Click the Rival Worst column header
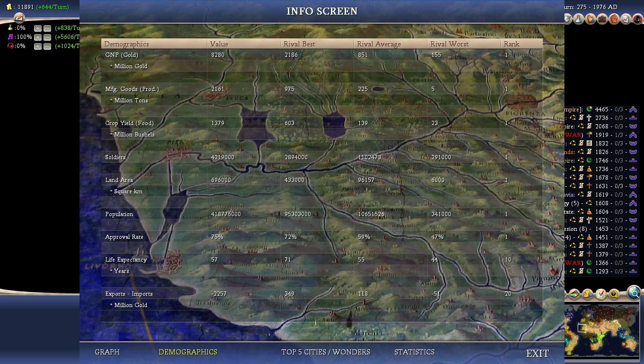644x364 pixels. [x=464, y=44]
